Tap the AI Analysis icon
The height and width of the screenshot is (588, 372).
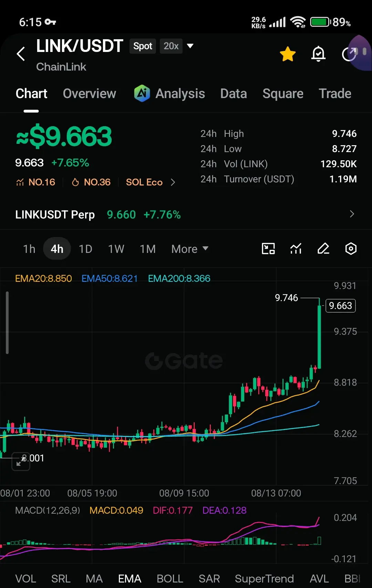pyautogui.click(x=142, y=93)
